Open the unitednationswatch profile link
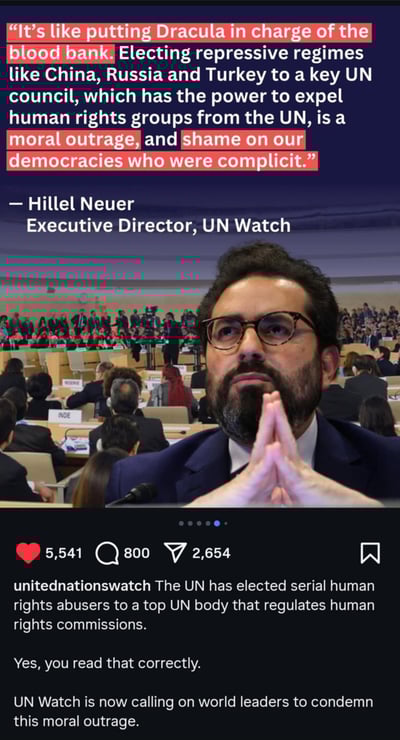 (82, 586)
